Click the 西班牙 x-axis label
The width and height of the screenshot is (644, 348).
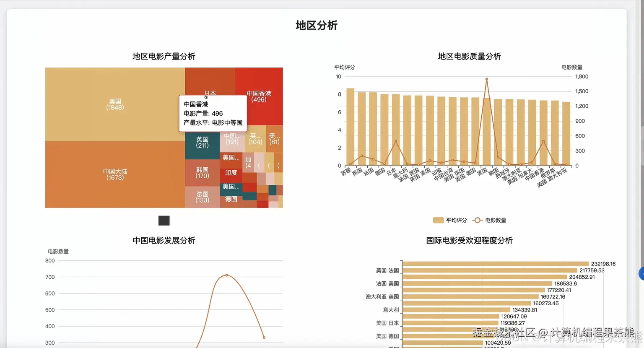coord(503,173)
